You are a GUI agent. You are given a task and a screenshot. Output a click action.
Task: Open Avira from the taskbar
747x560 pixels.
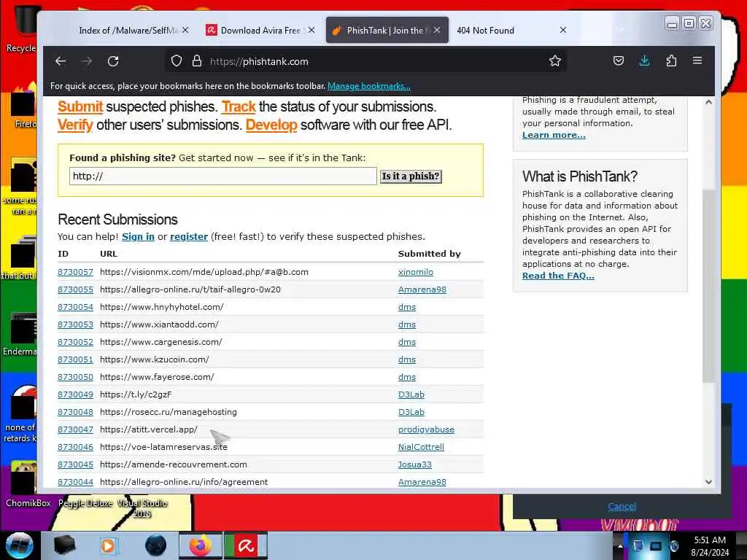click(246, 545)
